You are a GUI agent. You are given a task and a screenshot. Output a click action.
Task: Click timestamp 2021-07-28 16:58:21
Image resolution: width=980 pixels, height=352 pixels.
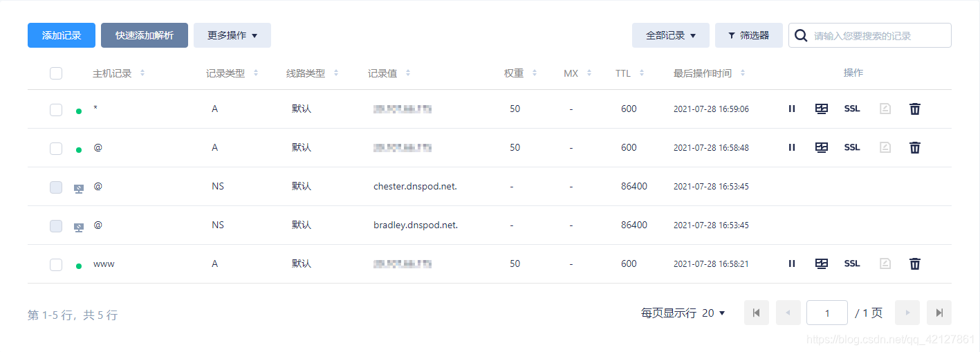pos(711,263)
